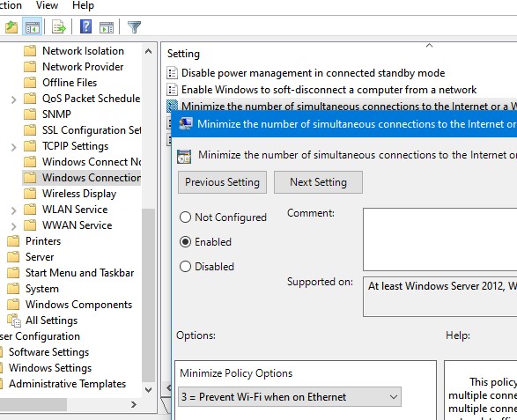Click tree scrollbar down arrow
Viewport: 517px width, 420px height.
tap(148, 389)
